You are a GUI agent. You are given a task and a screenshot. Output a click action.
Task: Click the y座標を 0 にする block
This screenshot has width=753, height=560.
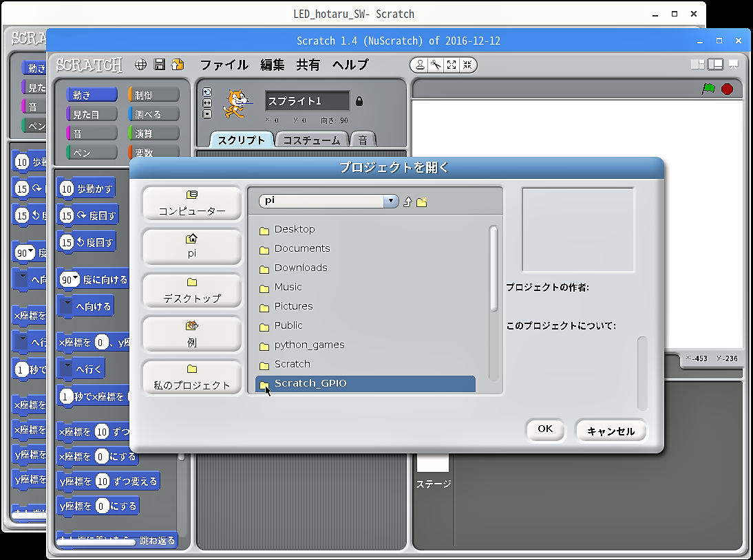click(98, 506)
